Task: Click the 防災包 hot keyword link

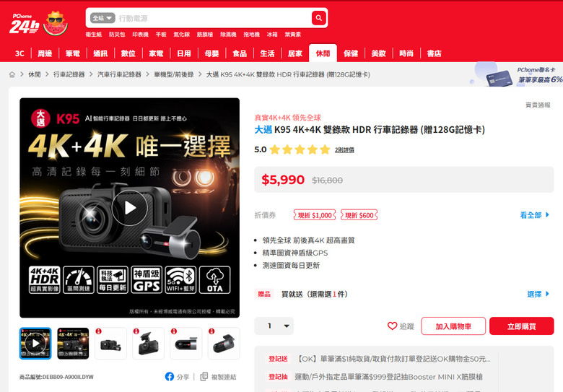Action: coord(117,35)
